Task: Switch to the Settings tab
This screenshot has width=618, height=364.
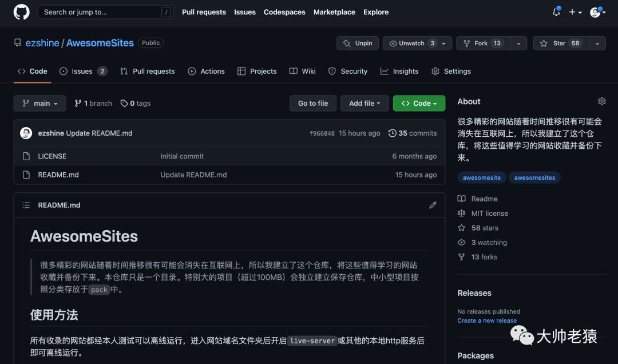Action: 451,72
